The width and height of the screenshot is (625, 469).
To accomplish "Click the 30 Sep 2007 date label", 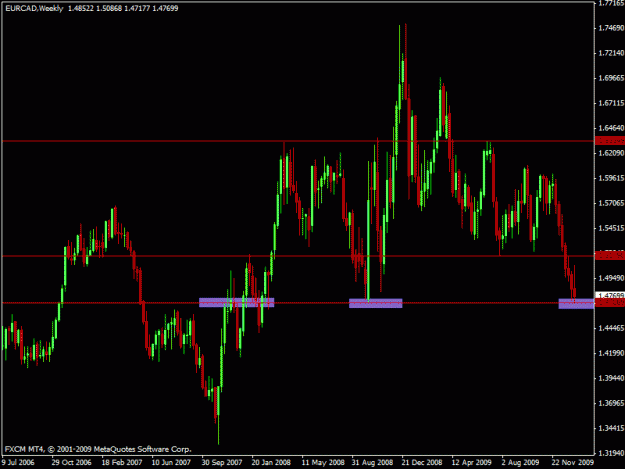I will (x=222, y=463).
